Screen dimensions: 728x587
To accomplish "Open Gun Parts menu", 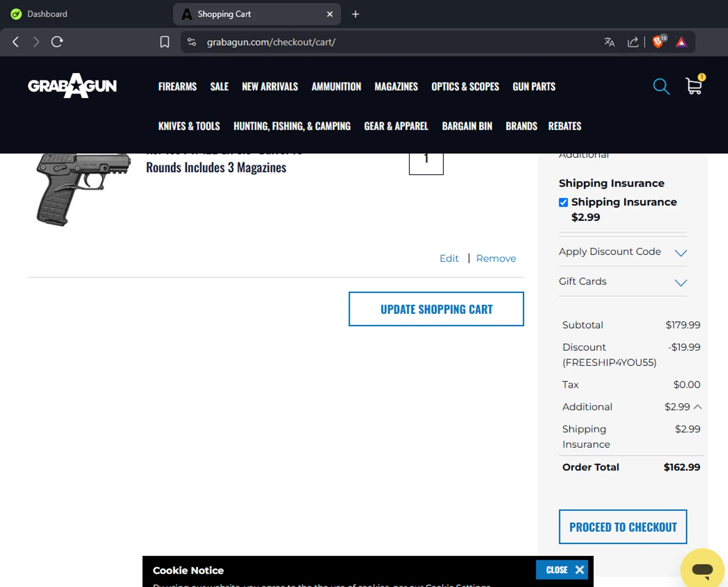I will [534, 86].
